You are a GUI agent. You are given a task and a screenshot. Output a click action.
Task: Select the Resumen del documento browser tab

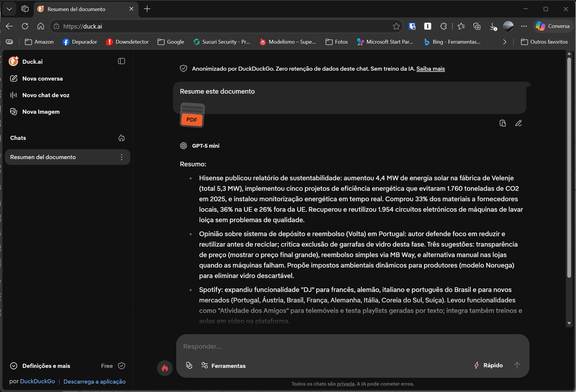tap(86, 9)
